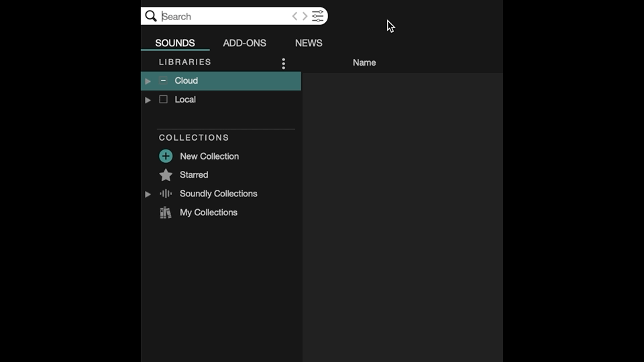Click the LIBRARIES section header
Viewport: 644px width, 362px height.
point(185,62)
